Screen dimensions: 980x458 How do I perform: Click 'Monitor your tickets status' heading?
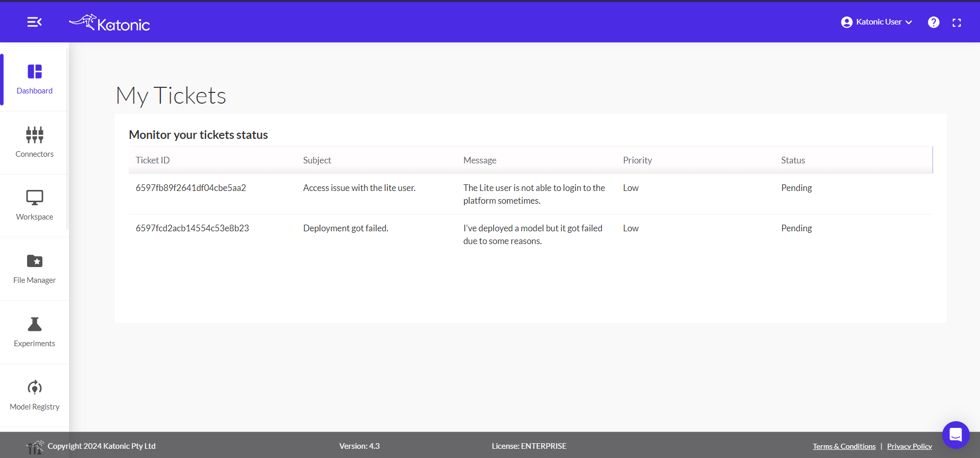tap(198, 135)
